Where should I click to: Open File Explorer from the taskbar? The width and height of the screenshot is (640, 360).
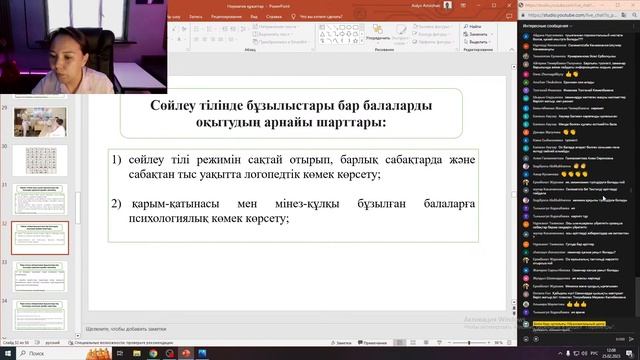137,353
